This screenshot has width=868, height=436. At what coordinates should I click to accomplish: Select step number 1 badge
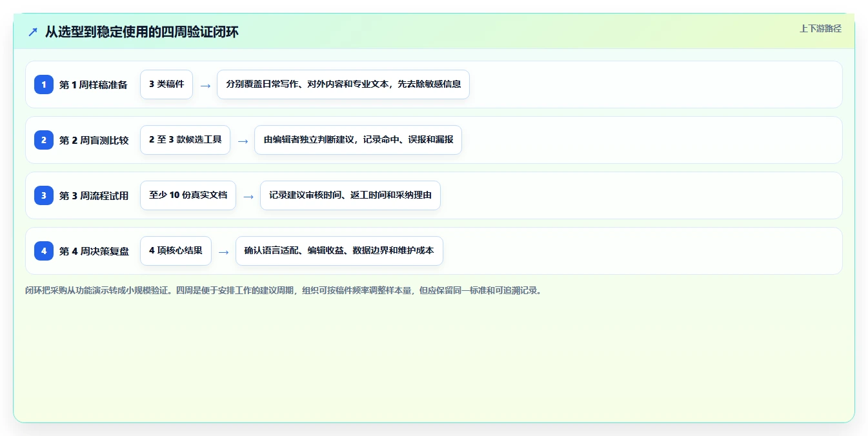tap(44, 84)
